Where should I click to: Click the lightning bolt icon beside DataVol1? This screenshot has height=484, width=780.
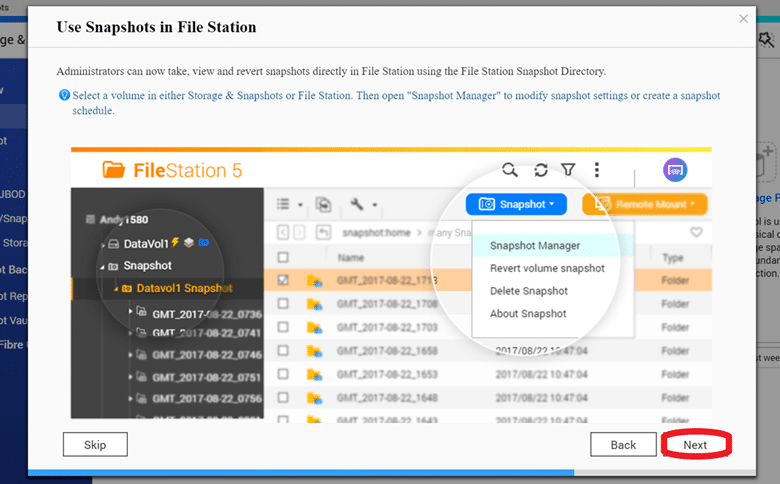point(175,242)
